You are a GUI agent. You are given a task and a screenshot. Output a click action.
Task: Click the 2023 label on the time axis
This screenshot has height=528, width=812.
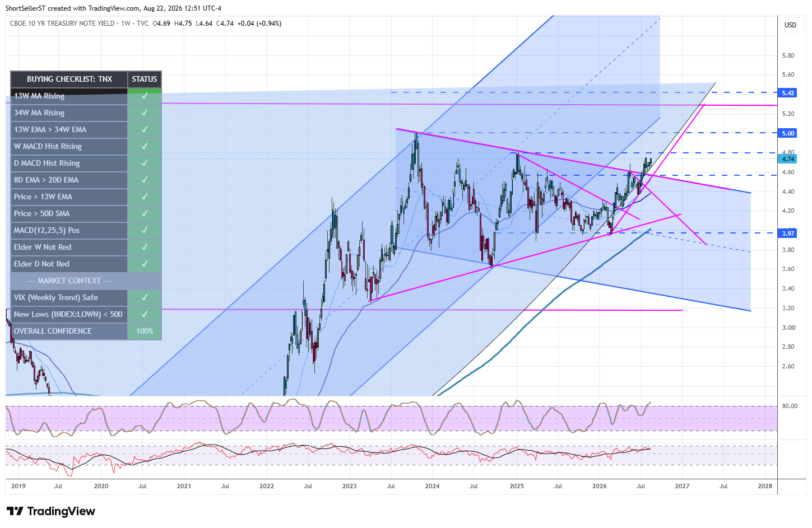pyautogui.click(x=350, y=486)
